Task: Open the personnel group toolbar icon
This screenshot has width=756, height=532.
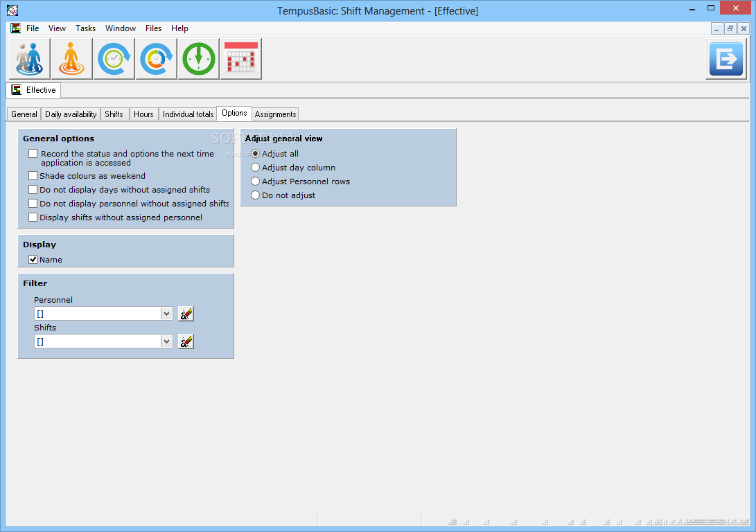Action: coord(29,59)
